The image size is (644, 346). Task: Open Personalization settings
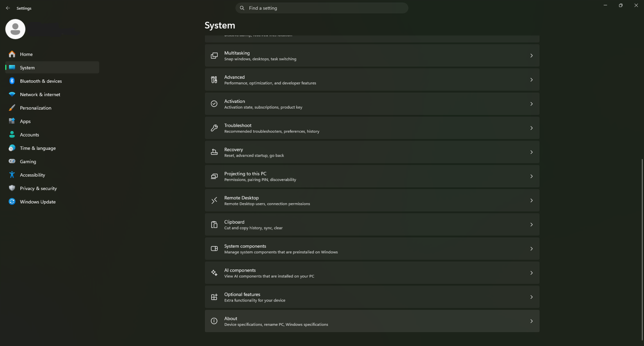(52, 108)
